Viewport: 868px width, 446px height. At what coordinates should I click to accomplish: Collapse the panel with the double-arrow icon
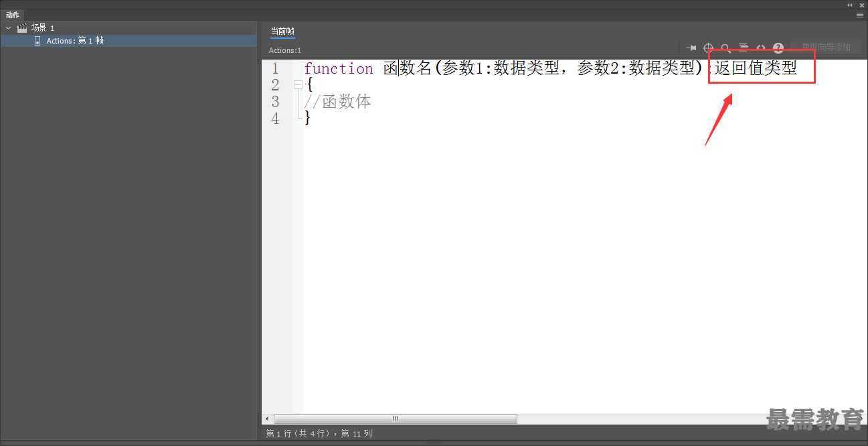coord(850,5)
